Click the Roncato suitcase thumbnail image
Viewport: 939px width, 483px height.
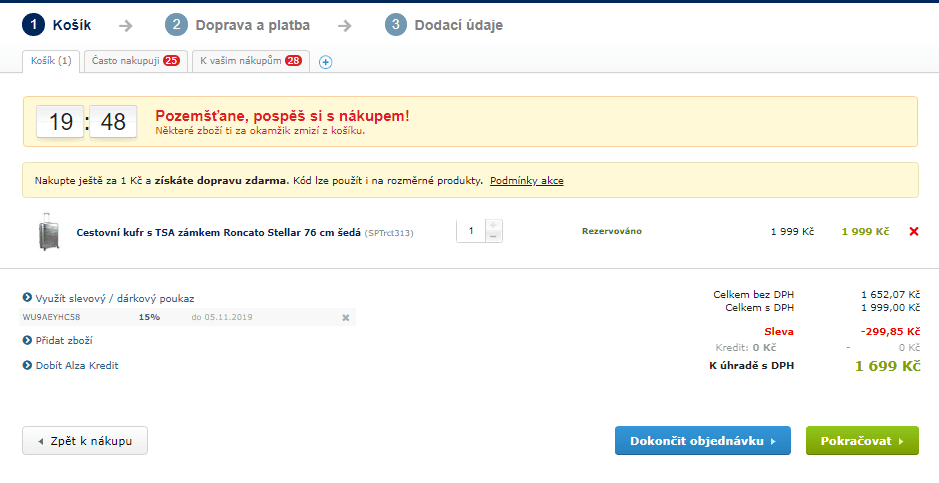tap(46, 232)
